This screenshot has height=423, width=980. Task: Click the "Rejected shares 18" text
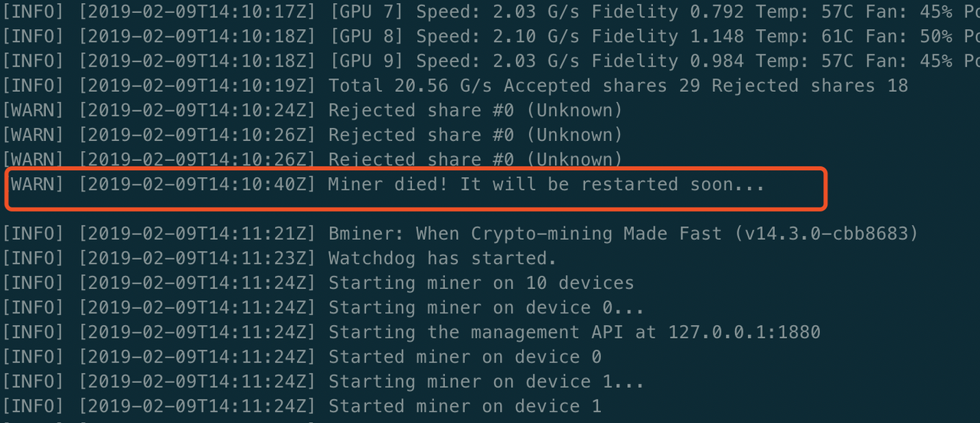810,86
